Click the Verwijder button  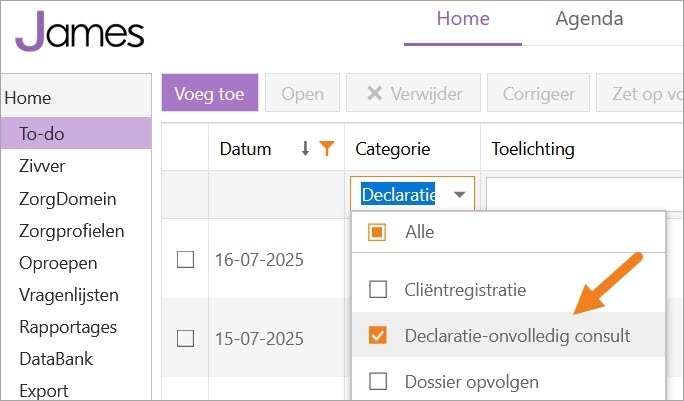pos(414,94)
